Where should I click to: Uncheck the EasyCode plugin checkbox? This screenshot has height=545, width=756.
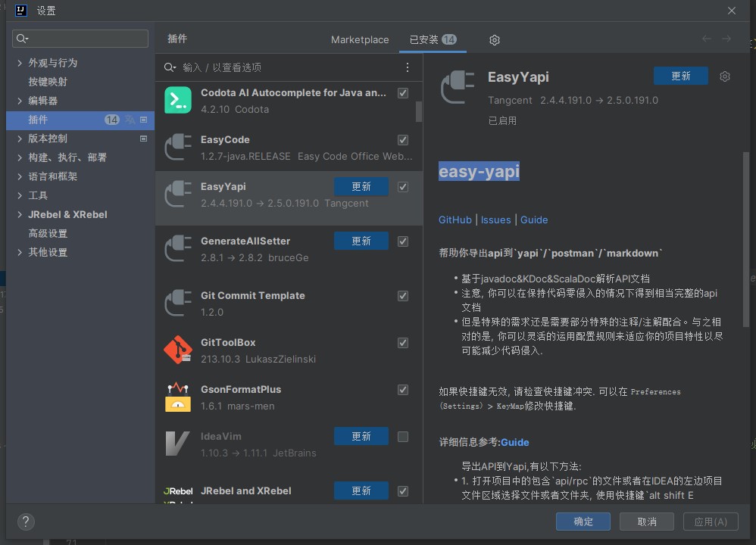point(403,140)
